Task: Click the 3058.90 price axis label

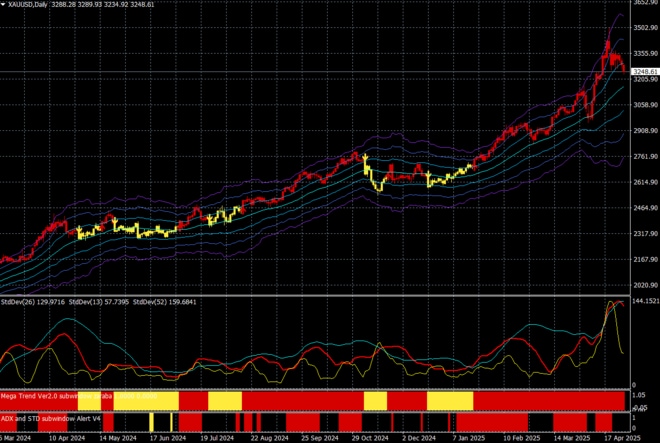Action: pos(645,105)
